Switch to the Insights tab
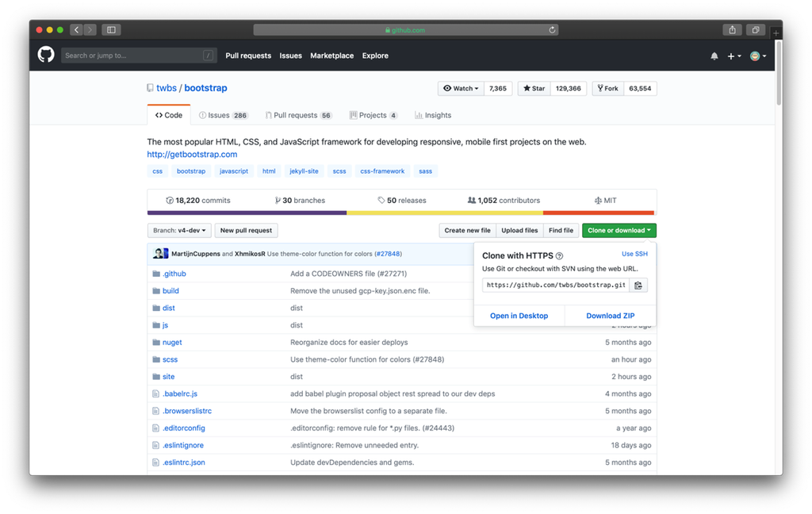Viewport: 812px width, 514px height. click(433, 115)
